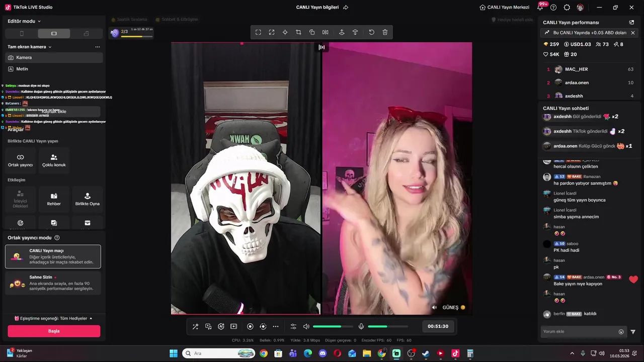Viewport: 644px width, 362px height.
Task: Open Ortak yayıncı modu help icon
Action: click(x=57, y=238)
